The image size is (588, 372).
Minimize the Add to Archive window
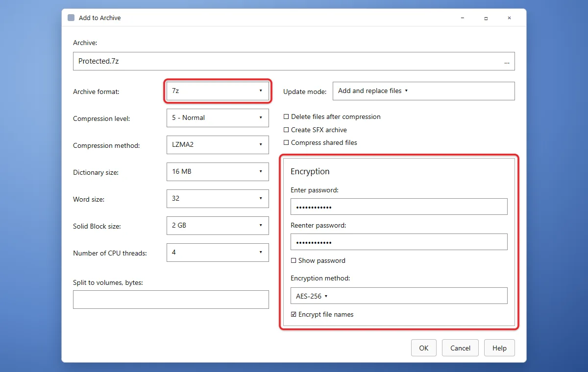(463, 18)
